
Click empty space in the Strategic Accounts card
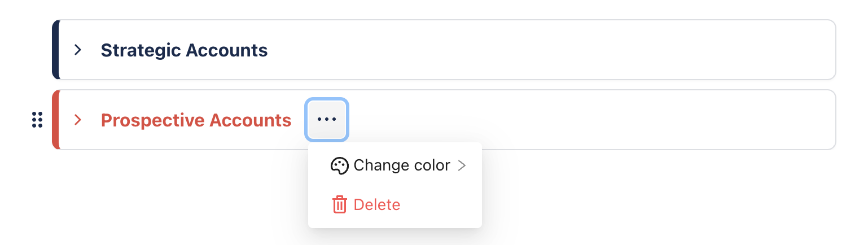pyautogui.click(x=508, y=50)
